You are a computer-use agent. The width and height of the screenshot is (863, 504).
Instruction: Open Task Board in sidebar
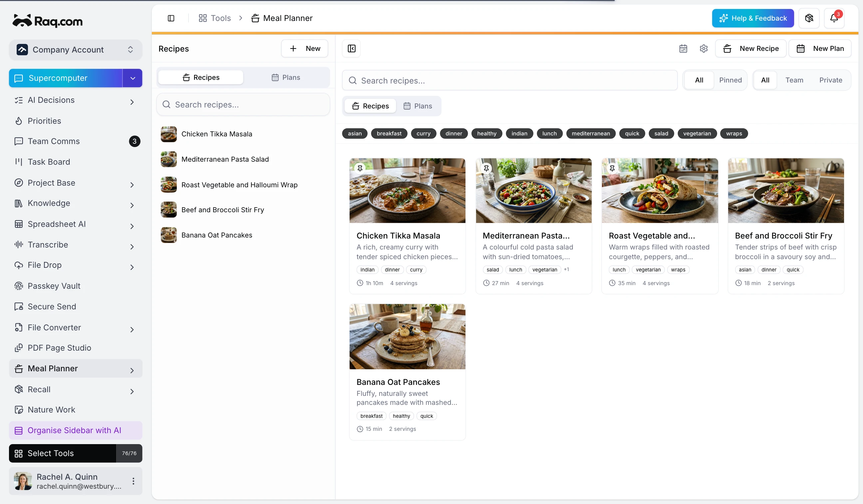click(75, 162)
